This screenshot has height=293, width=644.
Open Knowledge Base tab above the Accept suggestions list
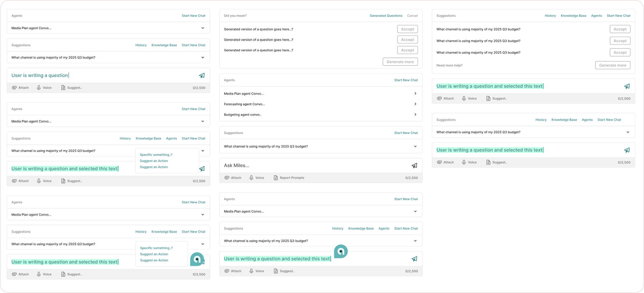[573, 16]
